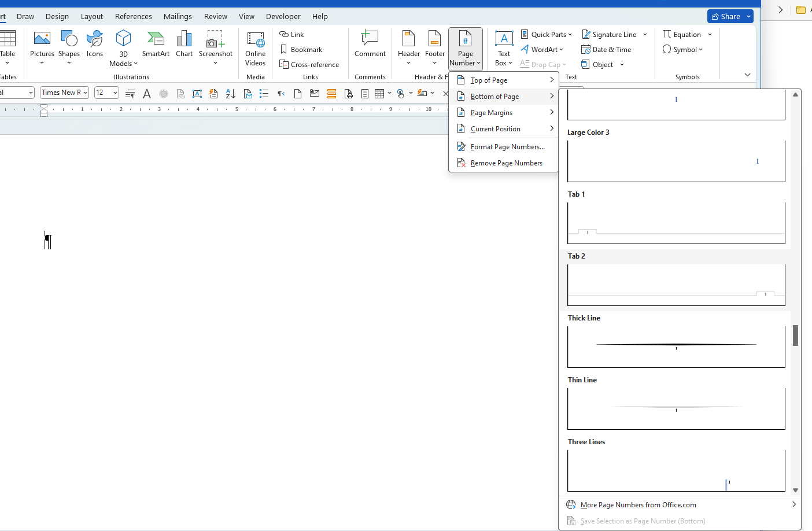
Task: Select the Tab 2 page number style
Action: [676, 279]
